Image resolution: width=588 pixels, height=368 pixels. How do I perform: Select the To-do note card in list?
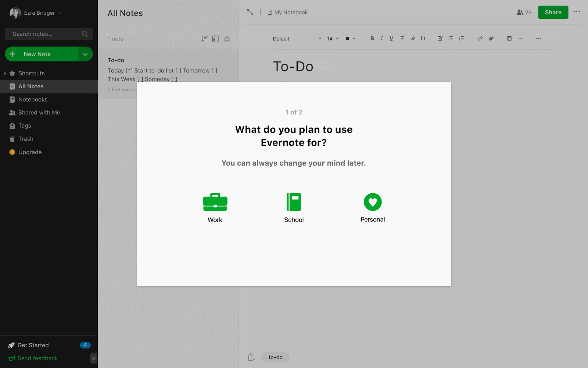(x=168, y=74)
